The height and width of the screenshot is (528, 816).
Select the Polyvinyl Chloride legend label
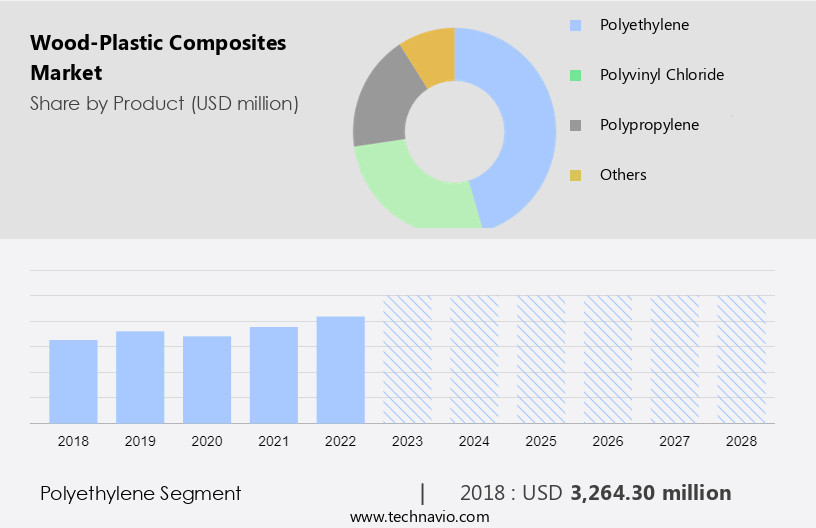click(x=661, y=75)
